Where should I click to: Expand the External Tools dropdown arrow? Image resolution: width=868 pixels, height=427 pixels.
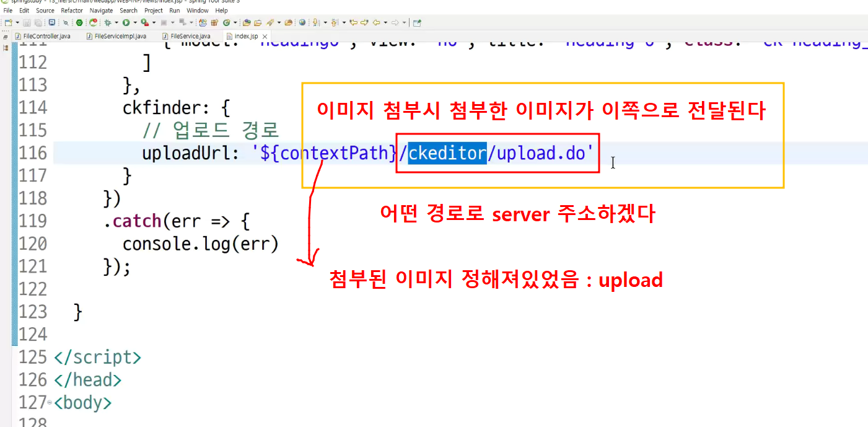click(191, 22)
